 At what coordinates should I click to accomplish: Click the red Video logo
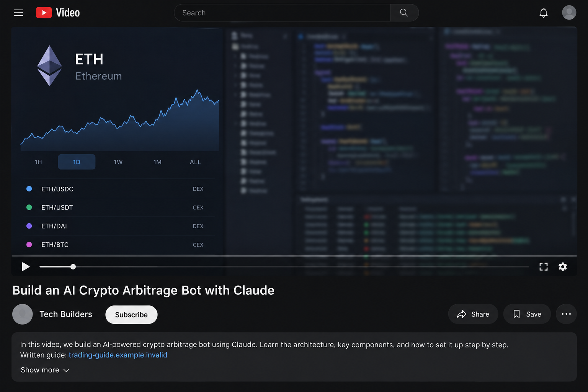[x=58, y=13]
